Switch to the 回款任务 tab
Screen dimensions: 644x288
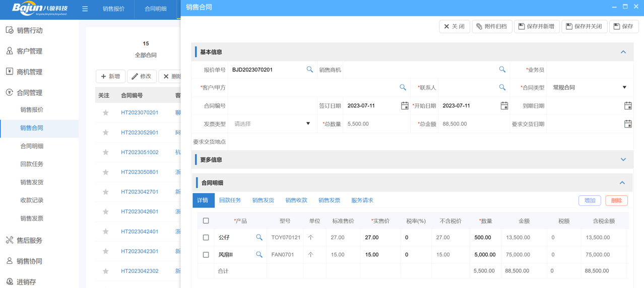point(230,200)
